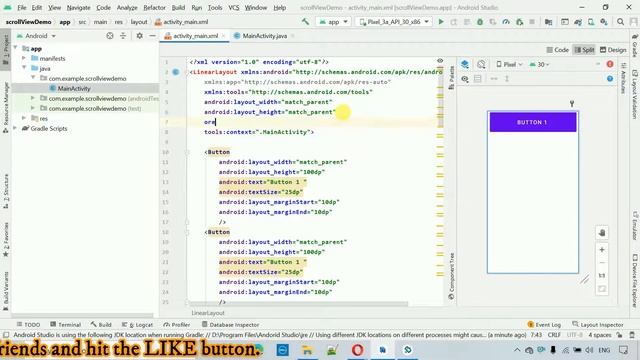
Task: Select opened file target icon in Project panel
Action: [110, 36]
